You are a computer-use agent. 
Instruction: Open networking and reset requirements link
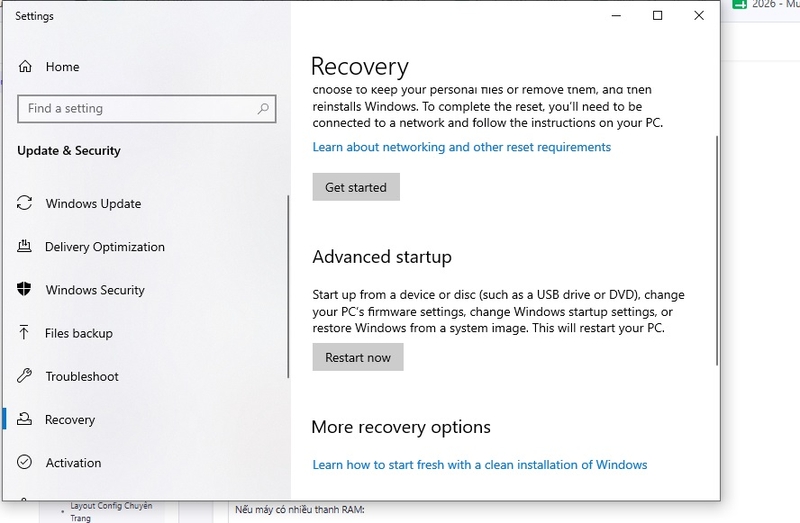[x=462, y=147]
